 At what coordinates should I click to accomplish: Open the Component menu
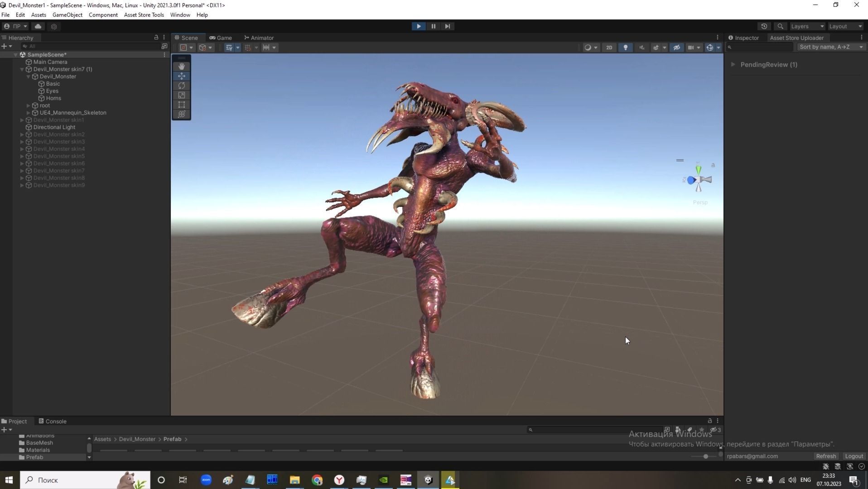103,15
